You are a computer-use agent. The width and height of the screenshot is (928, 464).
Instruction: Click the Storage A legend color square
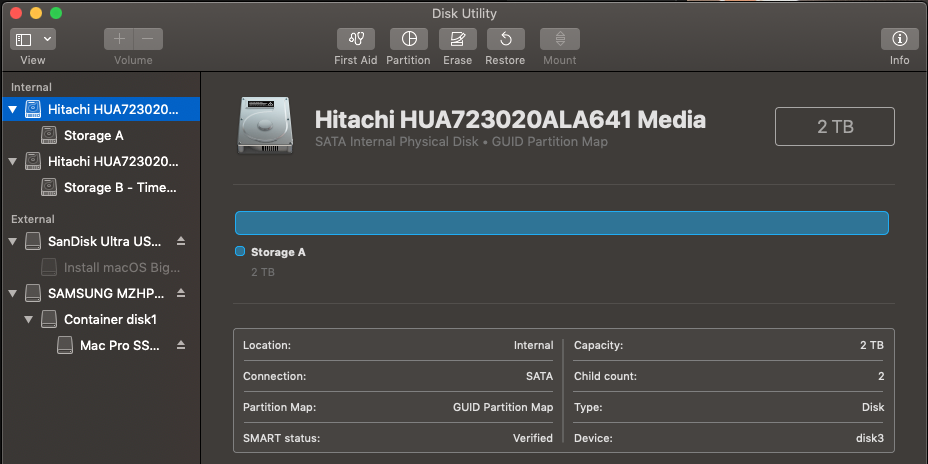point(240,252)
